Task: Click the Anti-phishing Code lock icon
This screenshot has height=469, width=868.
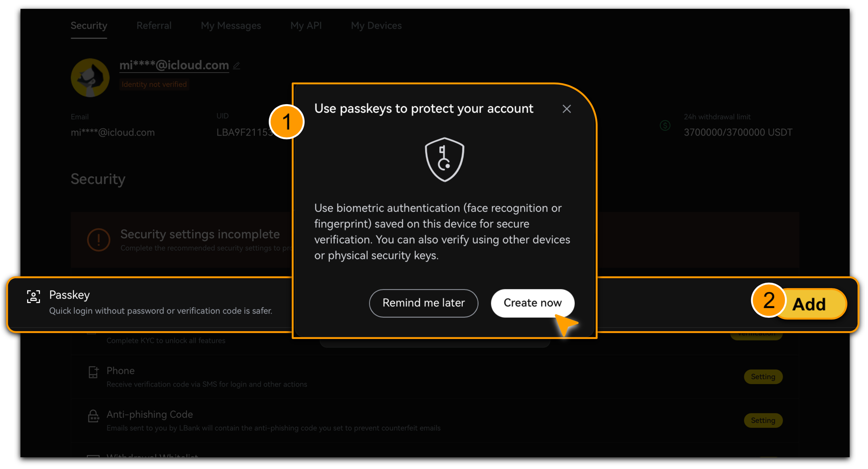Action: point(93,416)
